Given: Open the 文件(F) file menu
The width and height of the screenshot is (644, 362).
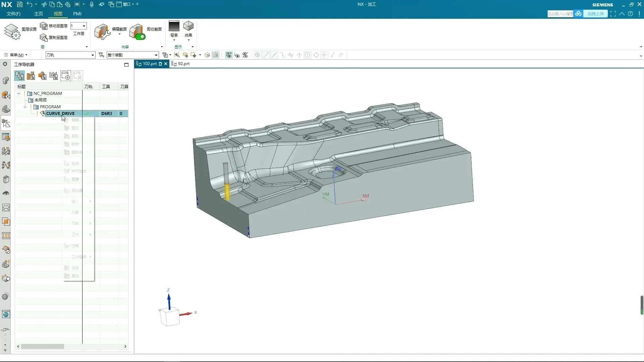Looking at the screenshot, I should coord(13,14).
